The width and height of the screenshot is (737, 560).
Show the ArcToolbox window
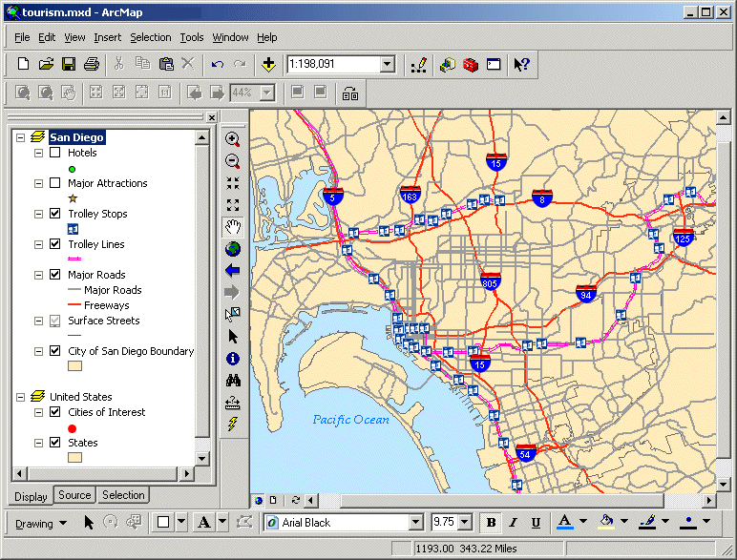click(471, 64)
